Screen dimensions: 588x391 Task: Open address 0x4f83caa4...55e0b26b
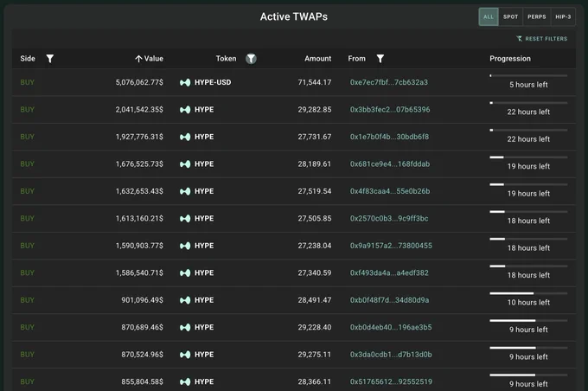[390, 191]
